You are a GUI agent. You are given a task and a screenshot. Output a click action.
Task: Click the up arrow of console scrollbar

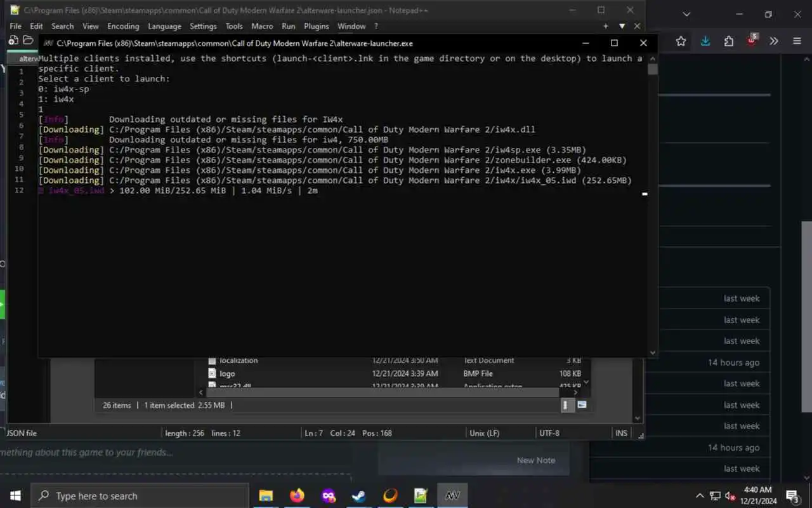tap(653, 58)
